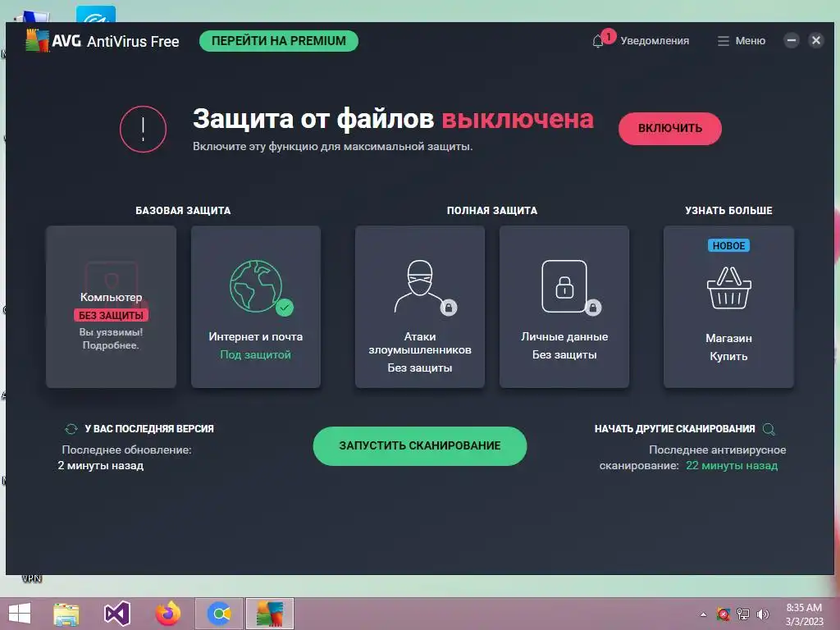Click AVG taskbar icon
This screenshot has width=840, height=630.
269,614
